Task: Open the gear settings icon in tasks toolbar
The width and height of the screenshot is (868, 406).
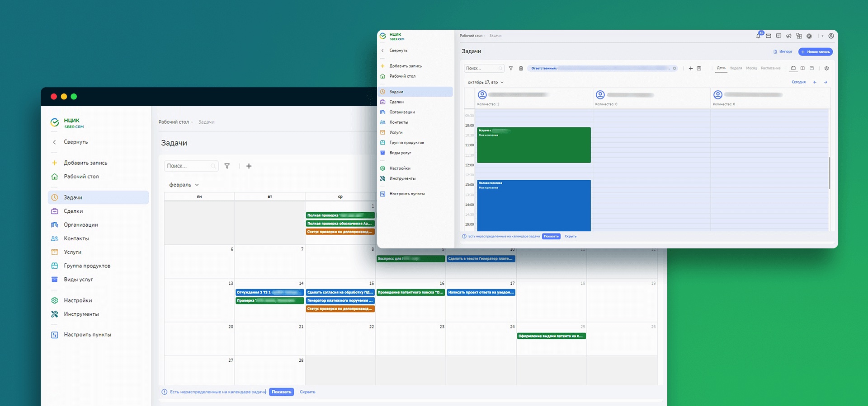Action: click(x=826, y=69)
